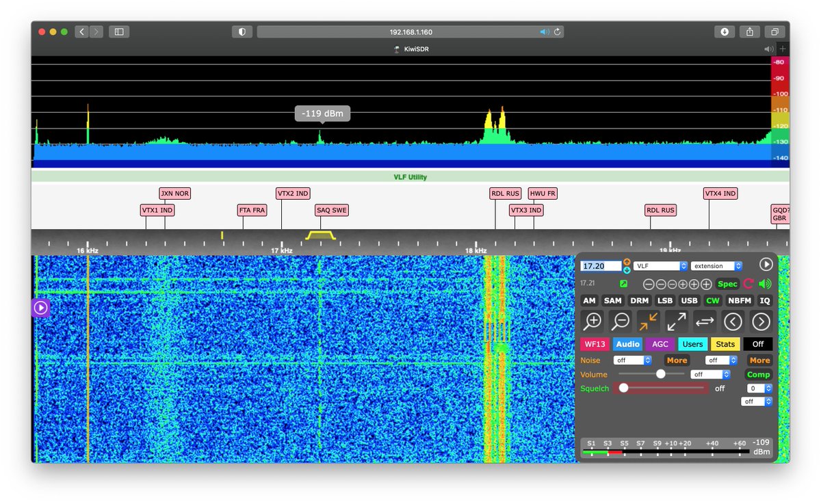Step frequency down with the cyan arrow
This screenshot has height=504, width=821.
coord(627,269)
